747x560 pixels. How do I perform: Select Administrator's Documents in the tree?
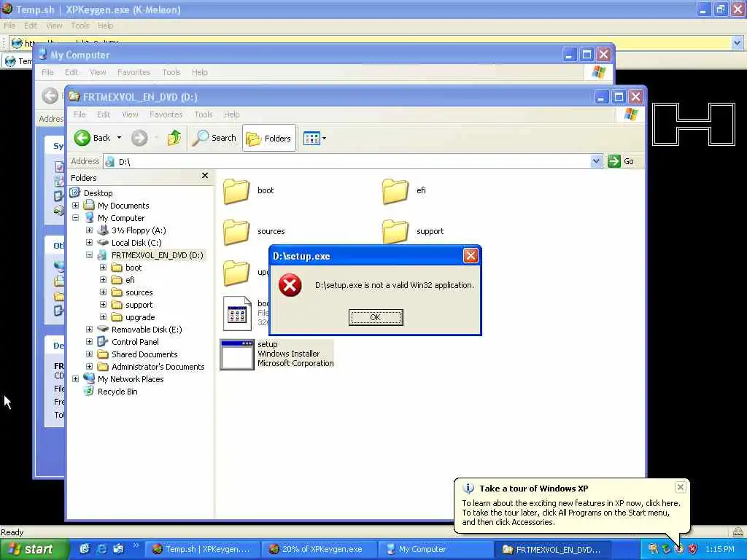[x=158, y=367]
